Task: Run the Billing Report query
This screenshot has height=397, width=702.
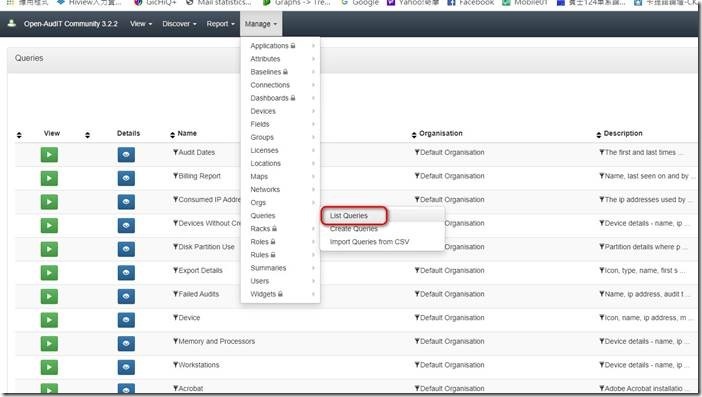Action: (49, 178)
